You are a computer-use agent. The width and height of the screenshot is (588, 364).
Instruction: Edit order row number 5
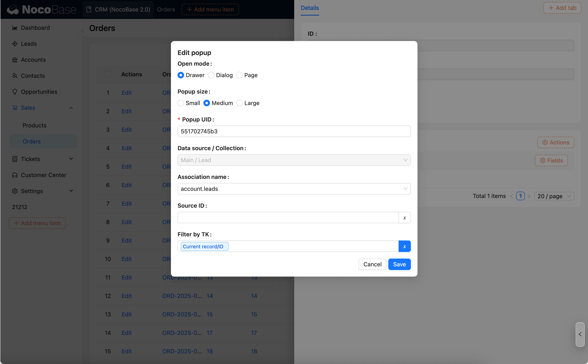[x=127, y=166]
